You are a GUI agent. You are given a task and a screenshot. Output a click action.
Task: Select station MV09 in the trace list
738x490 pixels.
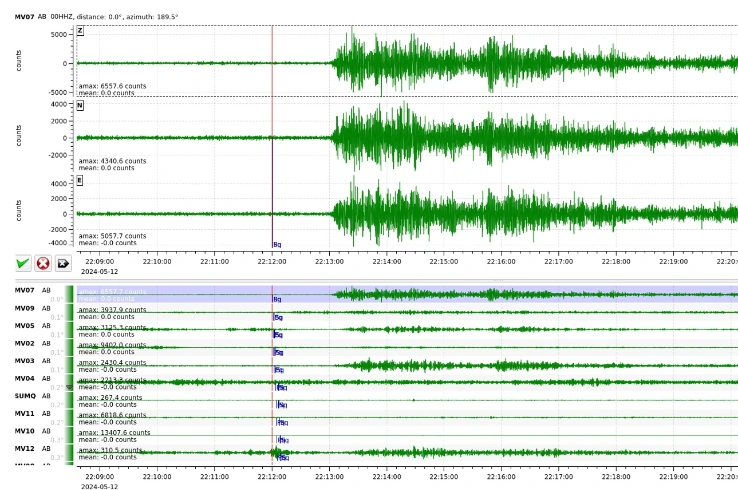25,308
